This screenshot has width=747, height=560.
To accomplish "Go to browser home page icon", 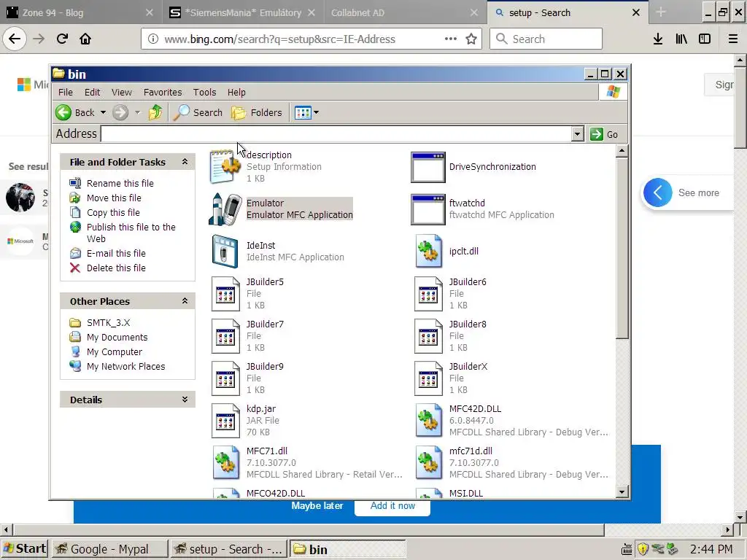I will 85,39.
